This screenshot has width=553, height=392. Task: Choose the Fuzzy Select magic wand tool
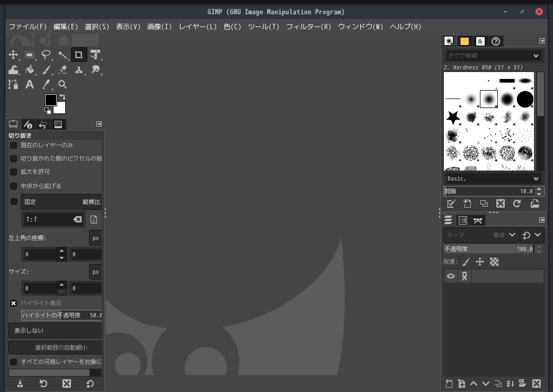[x=63, y=55]
